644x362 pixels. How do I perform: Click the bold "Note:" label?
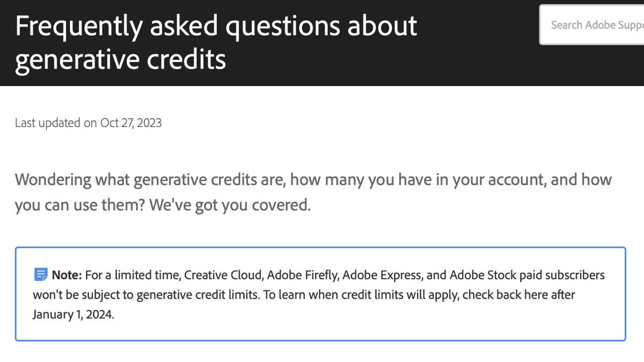click(67, 275)
